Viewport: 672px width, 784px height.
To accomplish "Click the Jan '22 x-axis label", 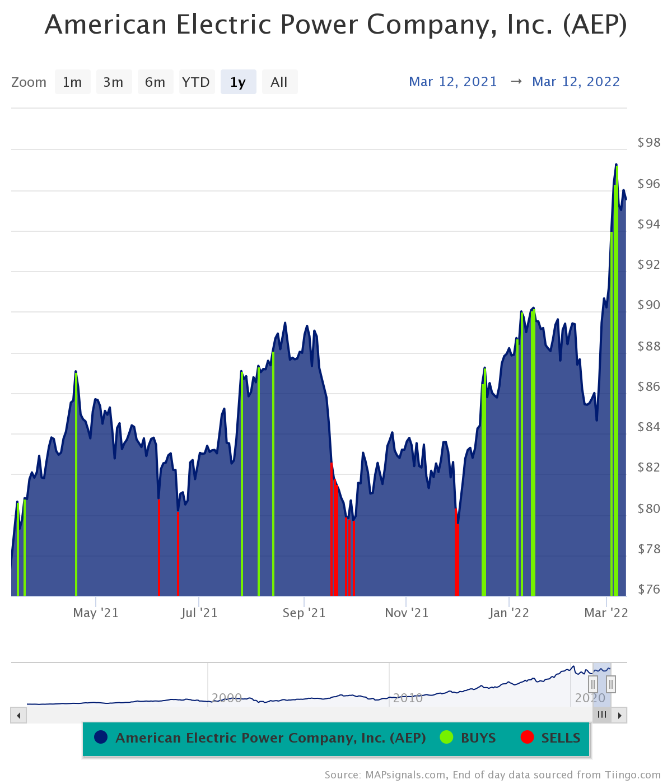I will tap(509, 613).
